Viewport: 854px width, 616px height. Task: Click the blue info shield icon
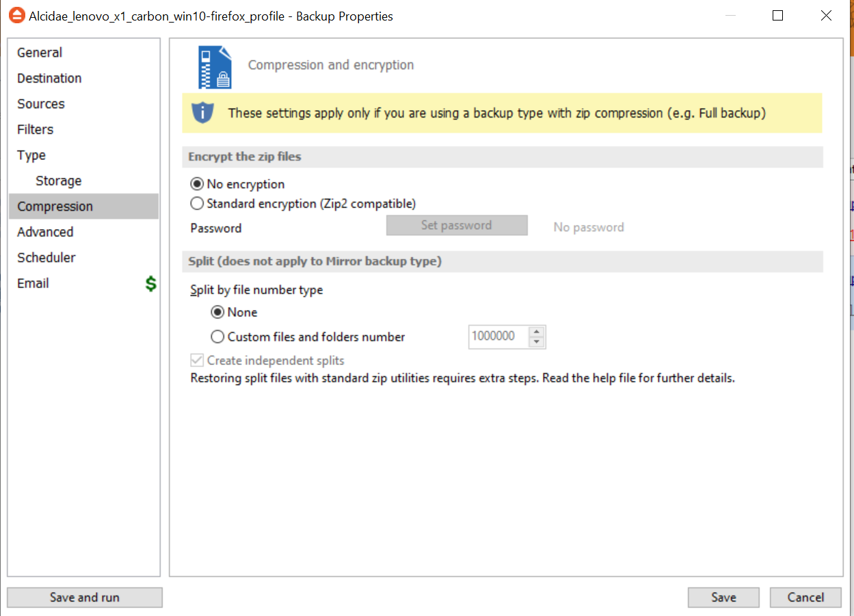tap(202, 113)
